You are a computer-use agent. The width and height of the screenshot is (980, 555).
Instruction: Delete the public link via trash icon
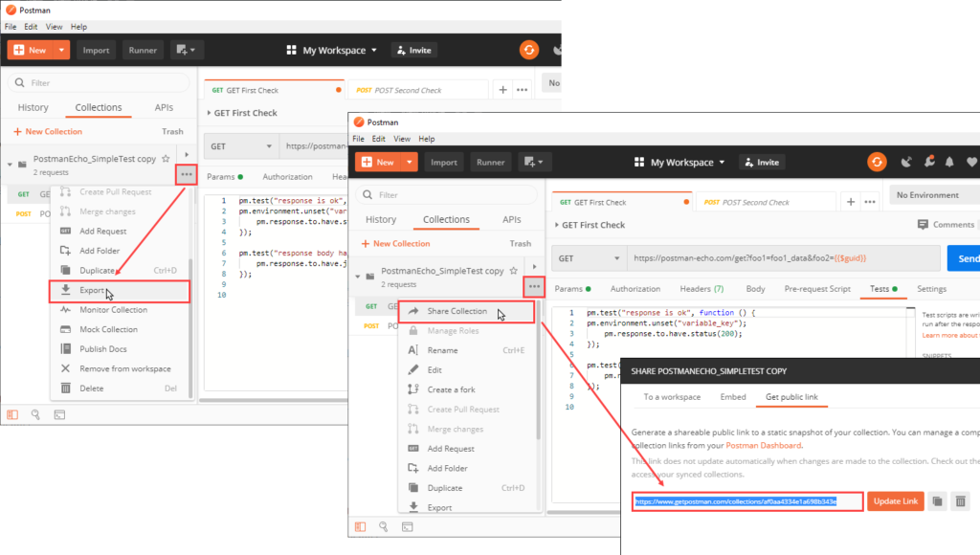tap(959, 500)
